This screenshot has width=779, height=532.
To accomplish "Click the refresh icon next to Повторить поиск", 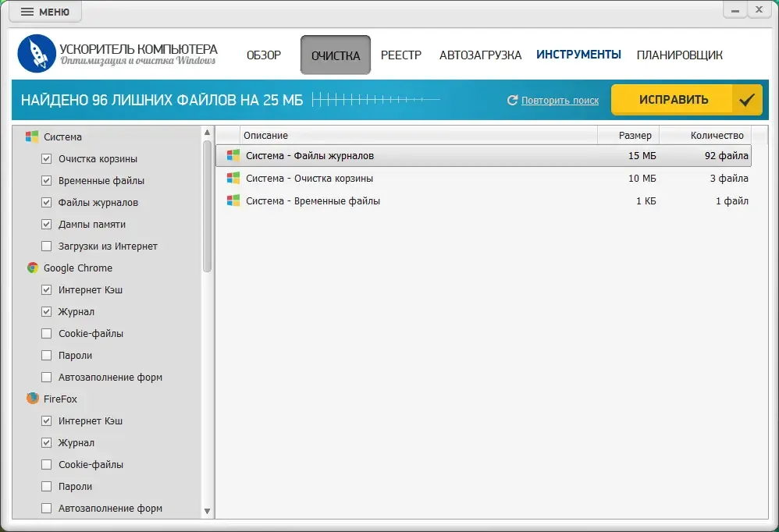I will tap(512, 101).
